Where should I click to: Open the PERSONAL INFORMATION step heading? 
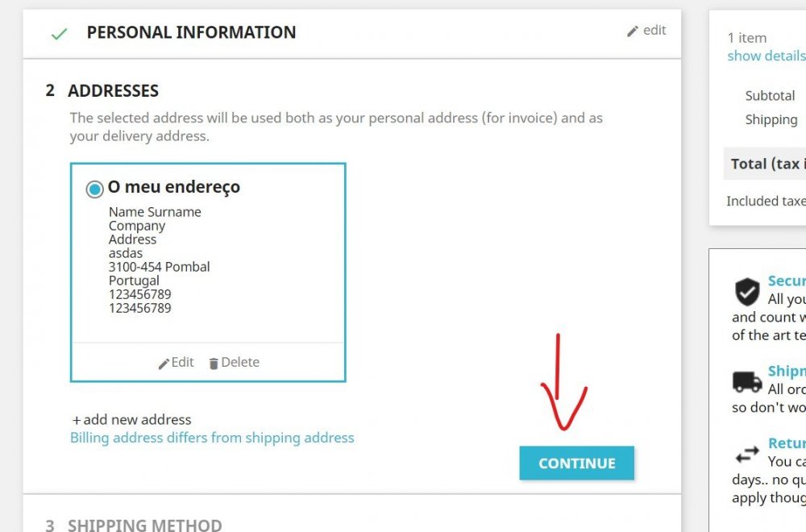coord(191,32)
